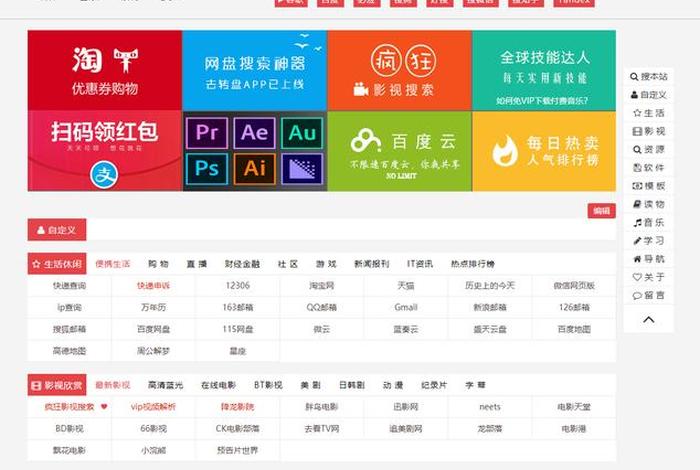The height and width of the screenshot is (470, 700).
Task: Open the 电影天堂 link
Action: (574, 407)
